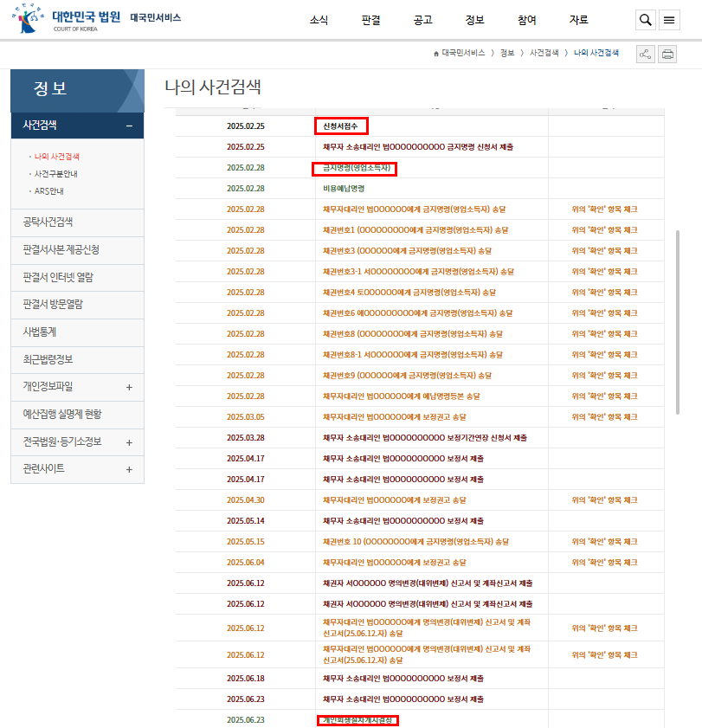Open 판결서 인터넷 열람 from sidebar
This screenshot has height=728, width=702.
(58, 277)
